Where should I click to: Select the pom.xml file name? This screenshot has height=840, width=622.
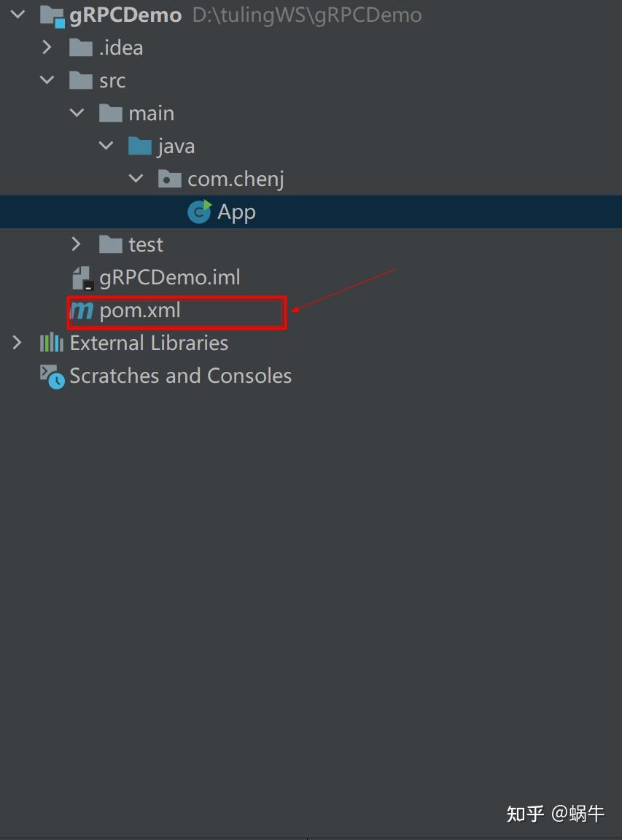tap(140, 311)
